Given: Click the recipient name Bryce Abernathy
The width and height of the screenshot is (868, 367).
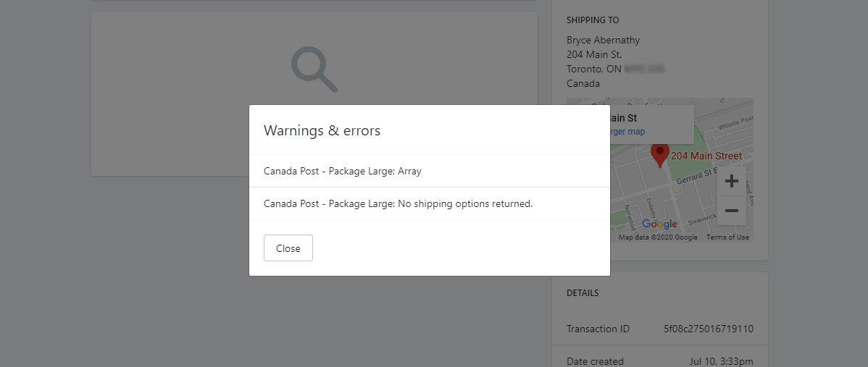Looking at the screenshot, I should tap(604, 41).
